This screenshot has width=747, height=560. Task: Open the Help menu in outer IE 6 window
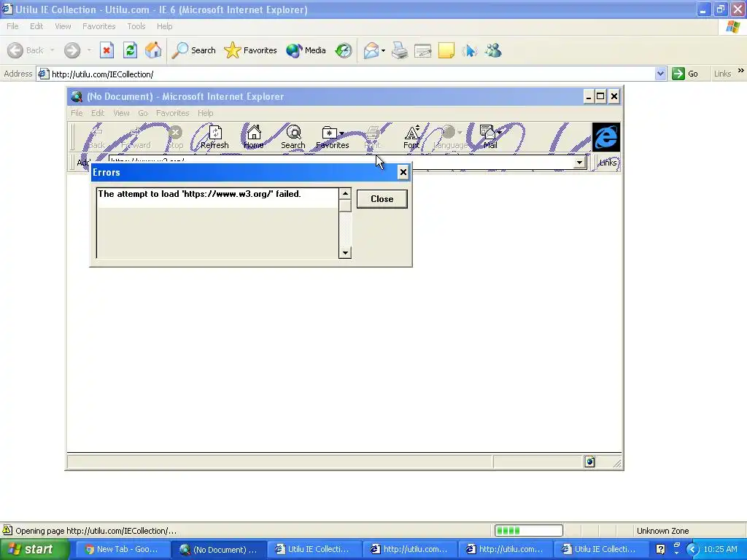pyautogui.click(x=164, y=26)
